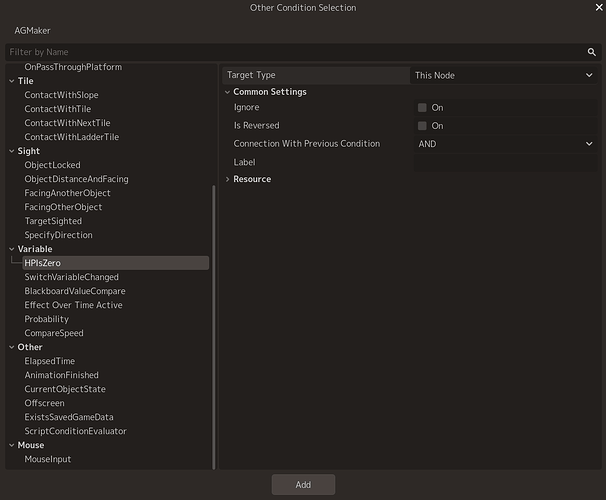
Task: Select the Offscreen condition
Action: 44,403
